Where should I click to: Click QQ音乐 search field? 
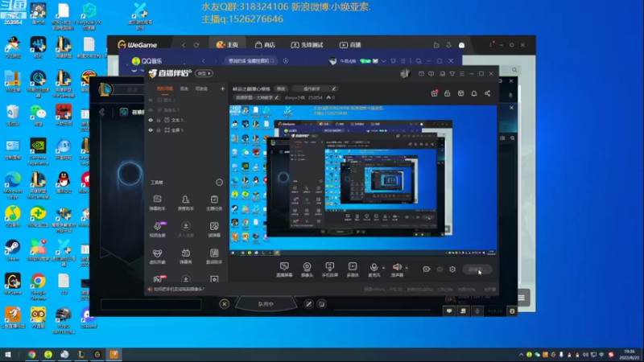pos(251,61)
